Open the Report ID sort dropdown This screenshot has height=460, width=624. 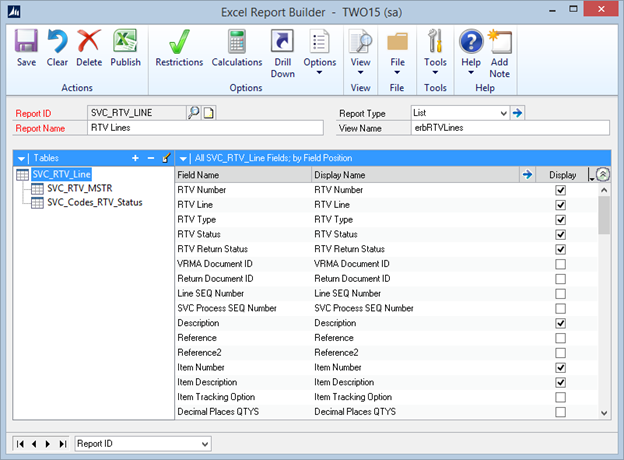point(205,444)
